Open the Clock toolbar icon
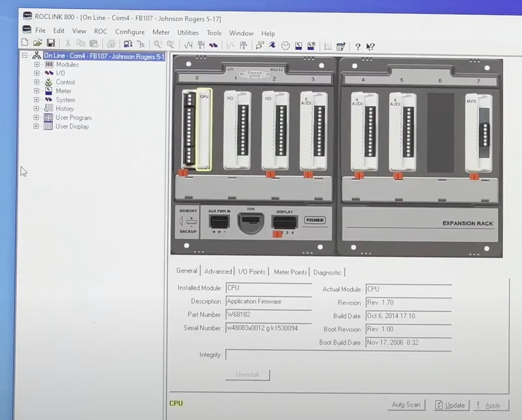 [x=286, y=46]
